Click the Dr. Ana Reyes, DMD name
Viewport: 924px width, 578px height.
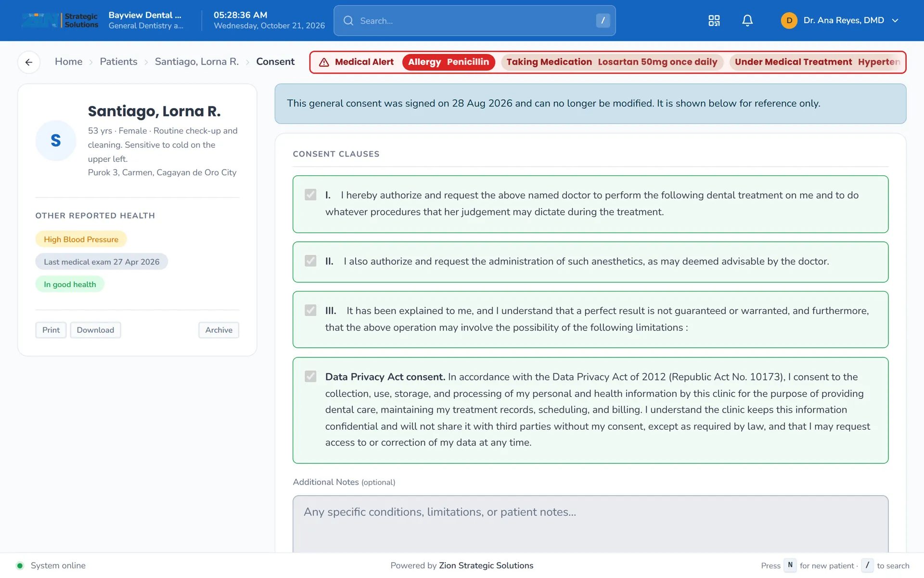click(x=844, y=20)
